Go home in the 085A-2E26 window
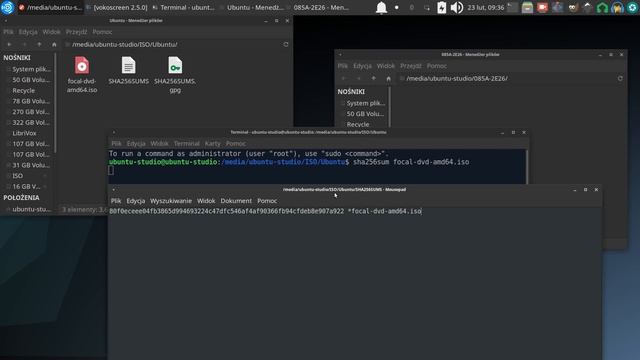The image size is (640, 360). [x=388, y=78]
